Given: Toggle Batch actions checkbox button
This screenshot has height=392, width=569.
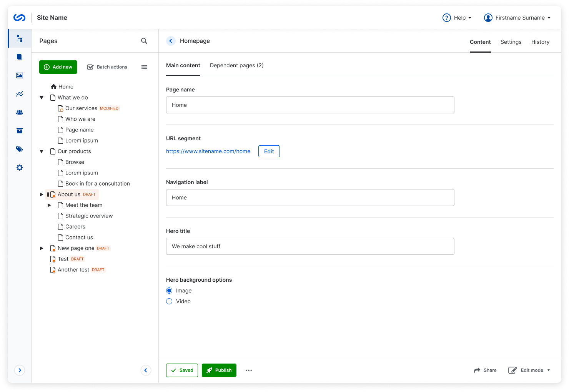Looking at the screenshot, I should coord(107,67).
